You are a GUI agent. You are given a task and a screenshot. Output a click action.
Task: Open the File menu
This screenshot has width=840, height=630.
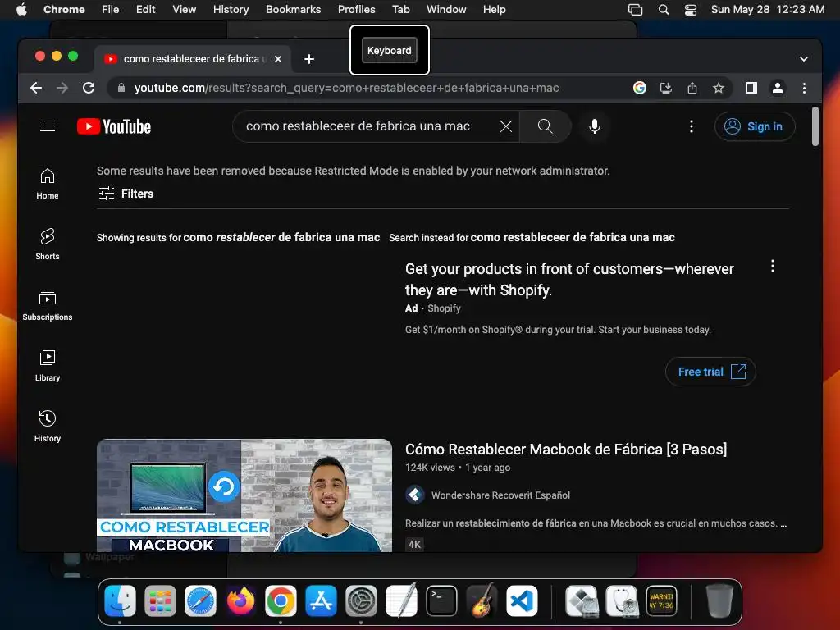point(111,9)
